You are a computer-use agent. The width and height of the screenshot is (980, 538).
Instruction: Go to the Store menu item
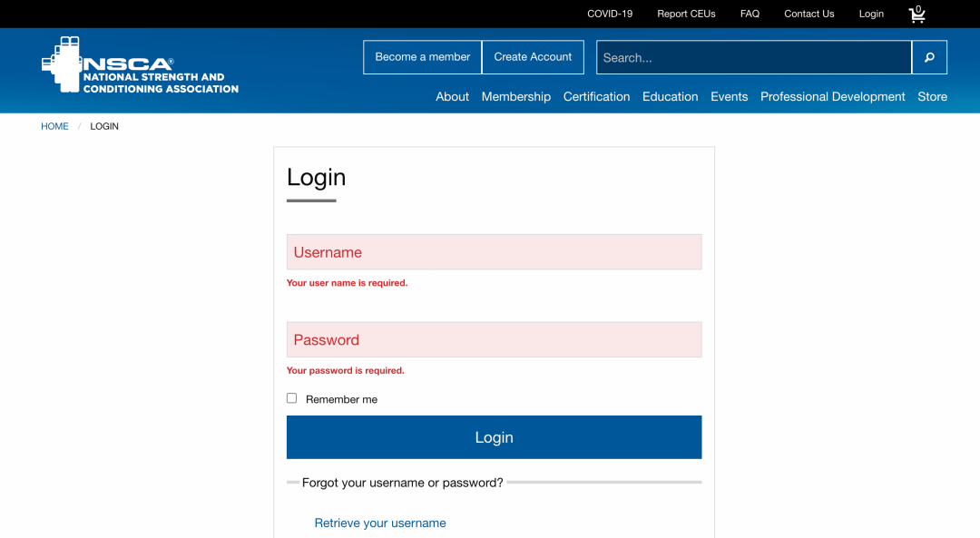[932, 96]
